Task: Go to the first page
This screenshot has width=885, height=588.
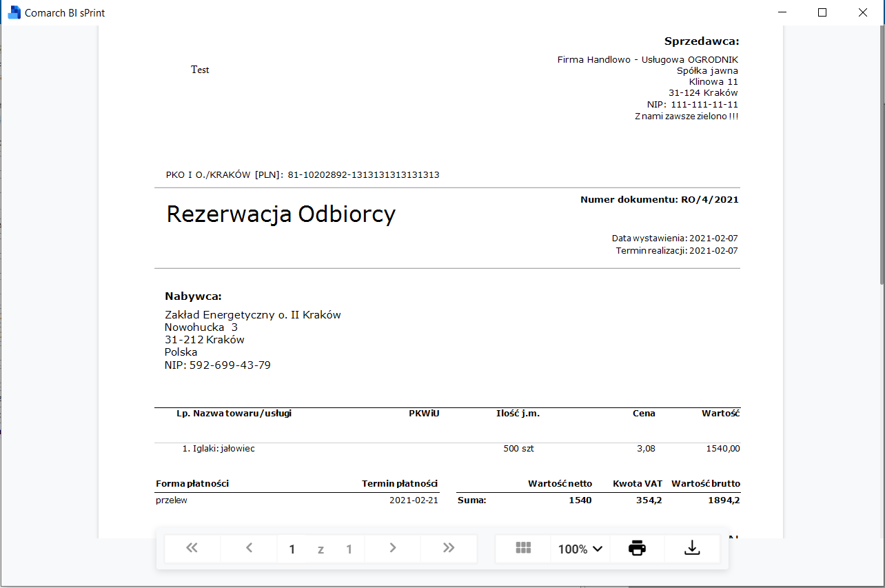Action: click(192, 549)
